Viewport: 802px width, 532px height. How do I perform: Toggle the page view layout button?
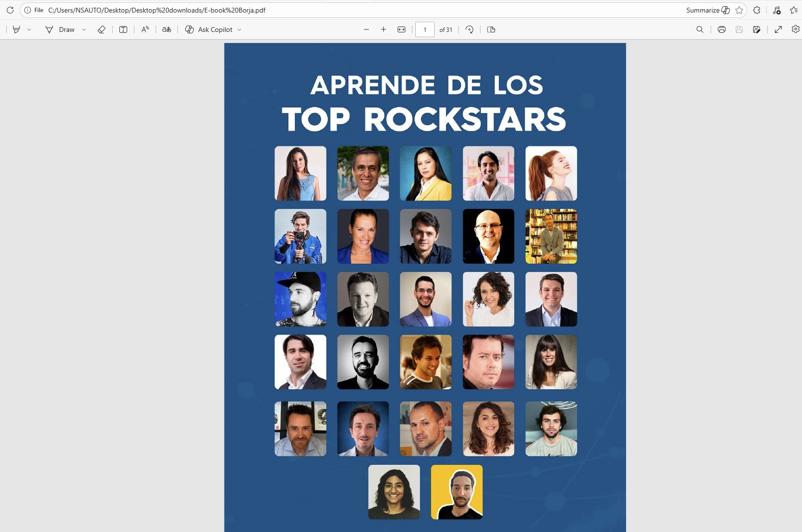[491, 29]
